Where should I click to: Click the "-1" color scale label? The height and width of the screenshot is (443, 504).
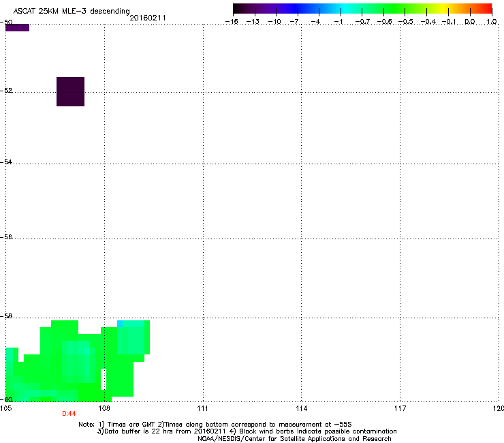coord(338,22)
